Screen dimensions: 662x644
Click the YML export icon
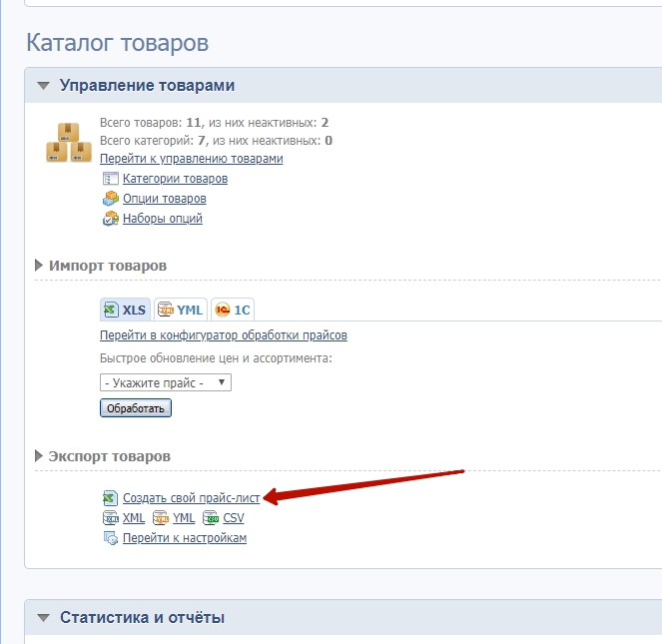161,518
